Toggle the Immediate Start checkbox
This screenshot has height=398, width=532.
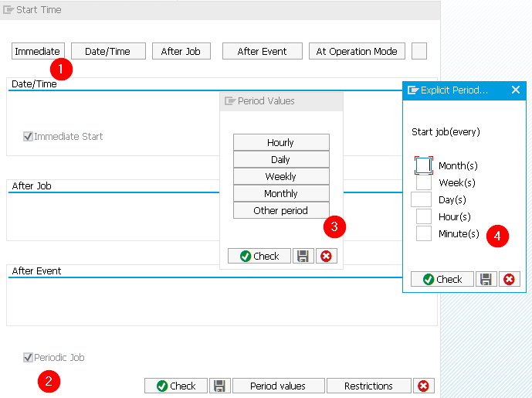point(28,137)
